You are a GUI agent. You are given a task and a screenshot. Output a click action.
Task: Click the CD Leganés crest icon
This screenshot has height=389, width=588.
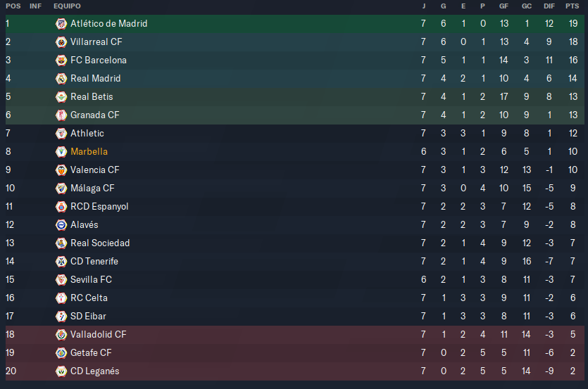[x=61, y=371]
